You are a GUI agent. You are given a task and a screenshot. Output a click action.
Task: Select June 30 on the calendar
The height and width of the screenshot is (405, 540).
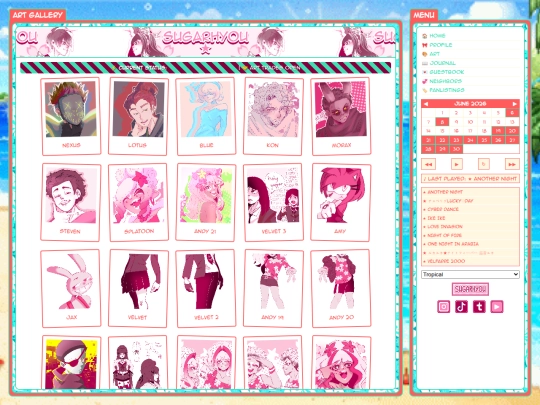[456, 149]
